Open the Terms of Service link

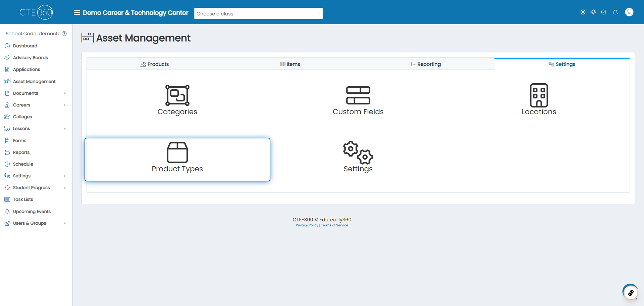[334, 225]
